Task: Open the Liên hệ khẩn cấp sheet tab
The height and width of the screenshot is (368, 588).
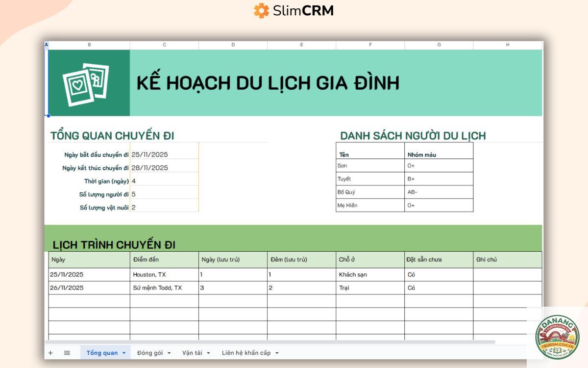Action: pyautogui.click(x=246, y=353)
